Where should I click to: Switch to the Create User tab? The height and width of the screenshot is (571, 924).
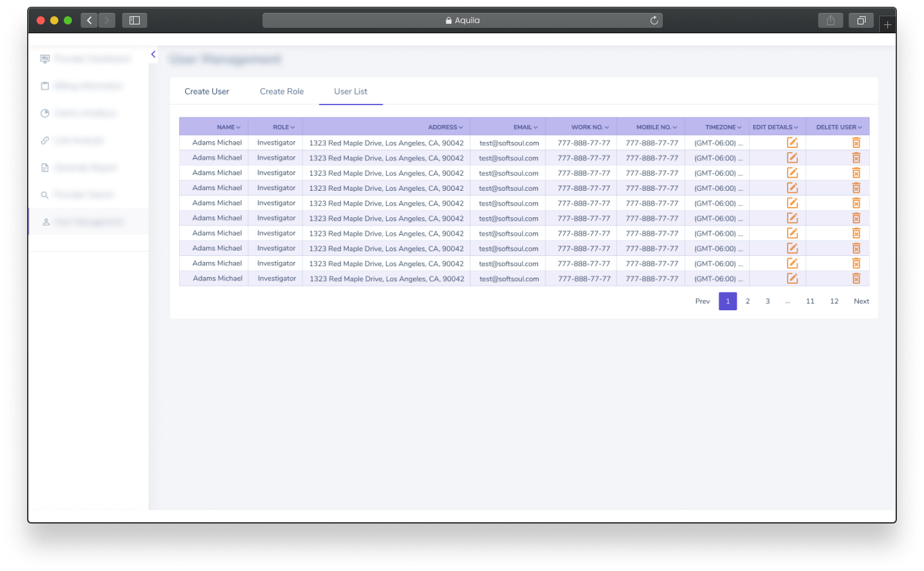point(207,91)
